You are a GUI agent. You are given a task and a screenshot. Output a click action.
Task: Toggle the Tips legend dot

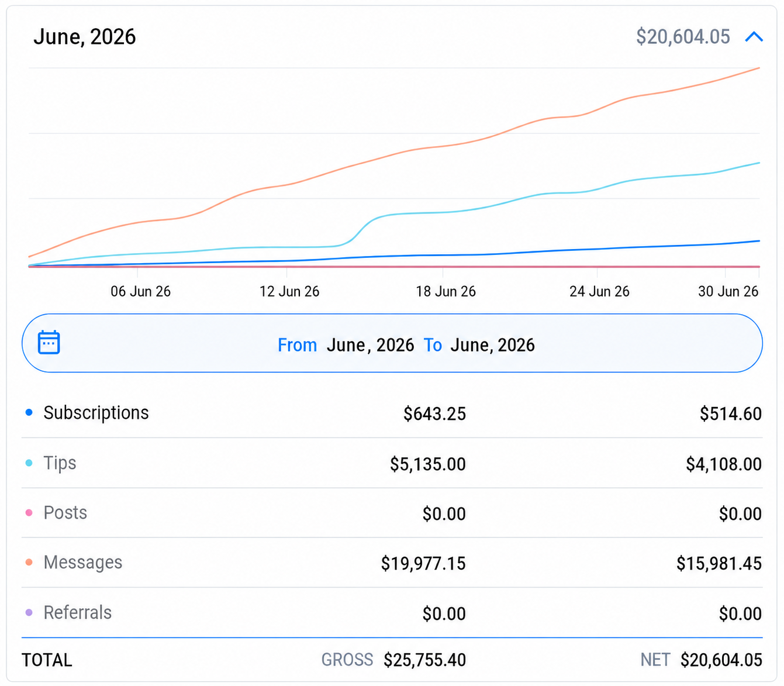pos(29,463)
